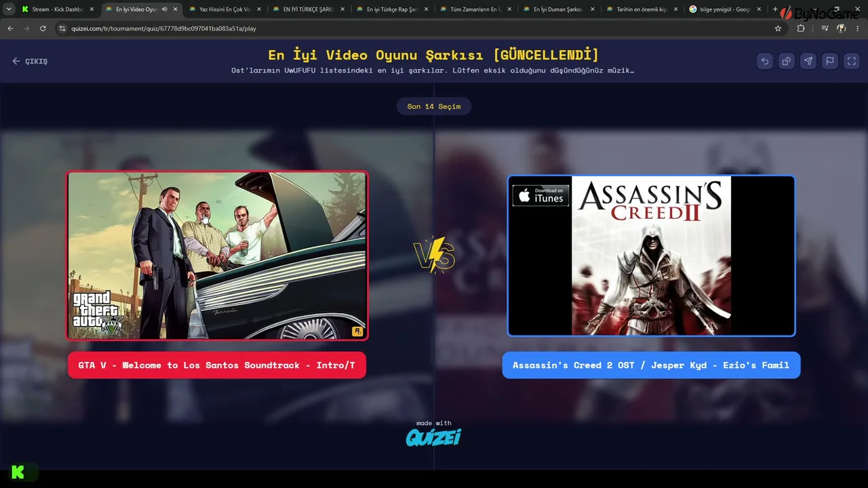Open a new browser tab
The height and width of the screenshot is (488, 868).
775,9
